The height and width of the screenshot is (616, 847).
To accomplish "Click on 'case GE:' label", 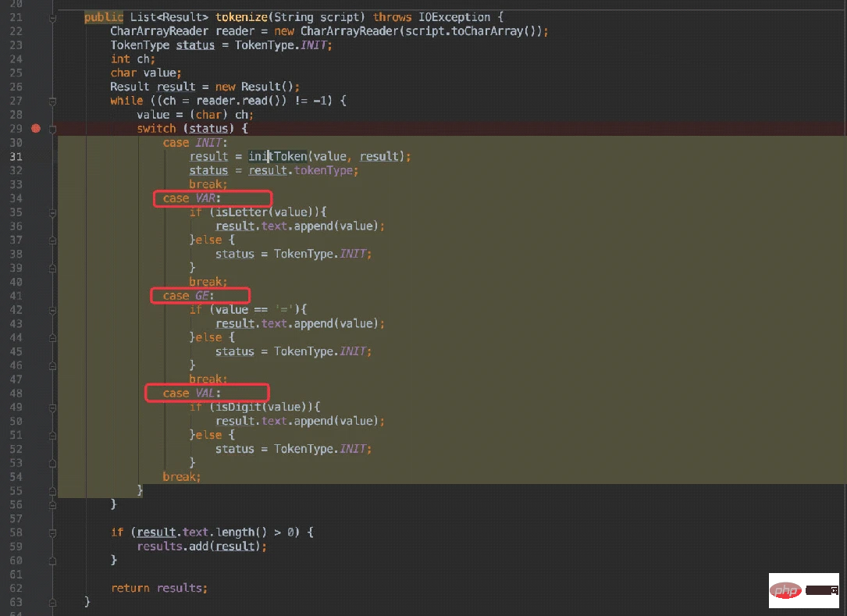I will (187, 296).
